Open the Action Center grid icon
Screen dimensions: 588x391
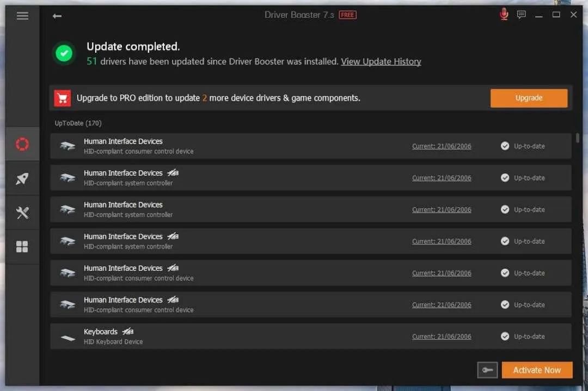click(x=22, y=247)
